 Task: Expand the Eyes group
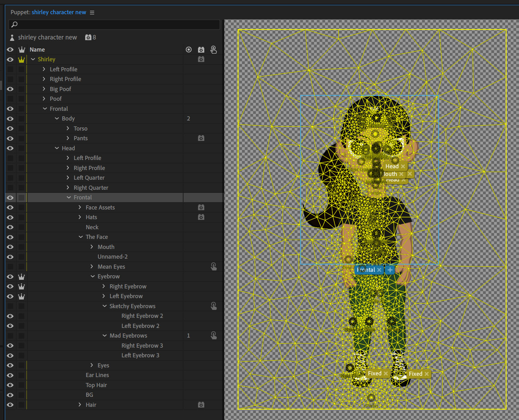pos(92,365)
